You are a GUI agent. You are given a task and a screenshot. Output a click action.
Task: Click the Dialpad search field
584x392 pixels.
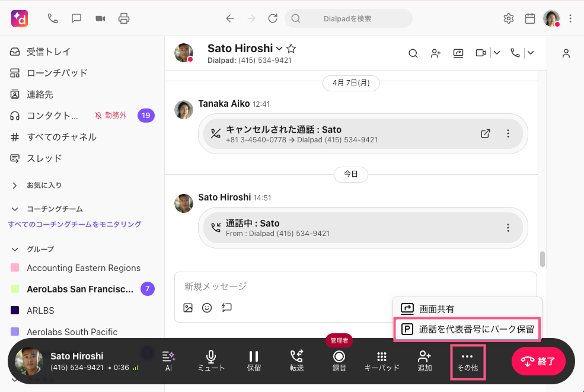[x=348, y=18]
